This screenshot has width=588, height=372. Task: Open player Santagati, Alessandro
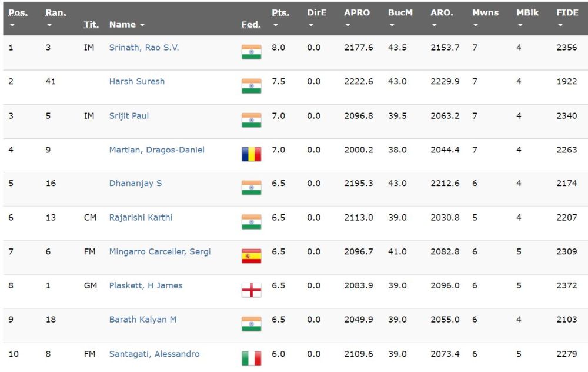coord(154,354)
